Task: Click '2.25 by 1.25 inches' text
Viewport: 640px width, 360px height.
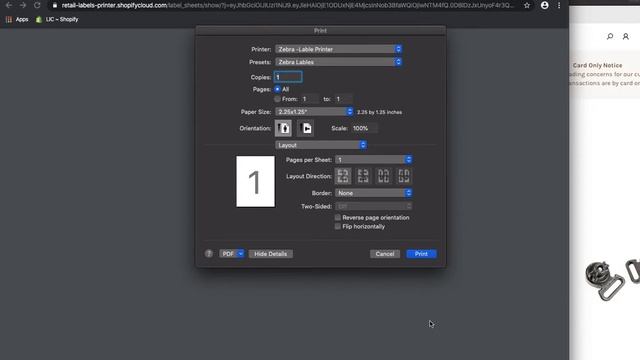Action: coord(380,112)
